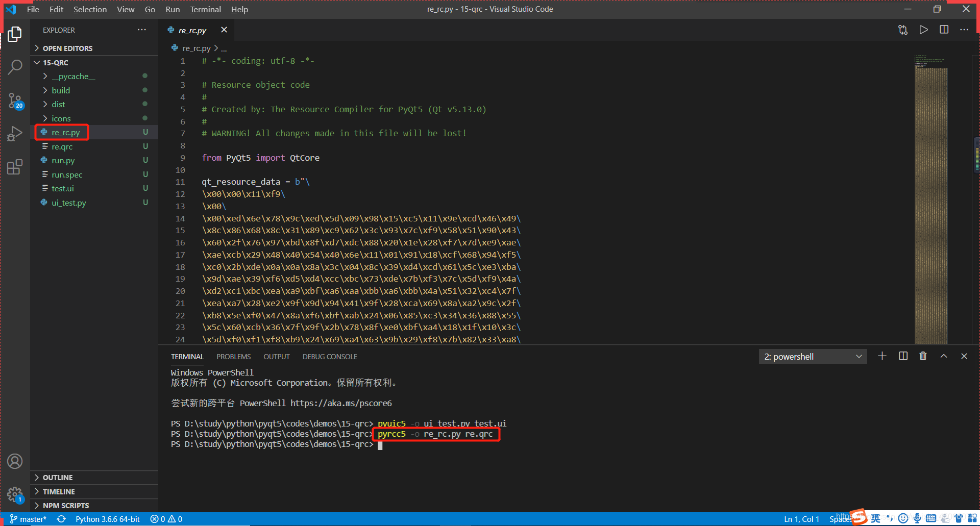Expand the OPEN EDITORS section
This screenshot has width=980, height=526.
tap(94, 48)
